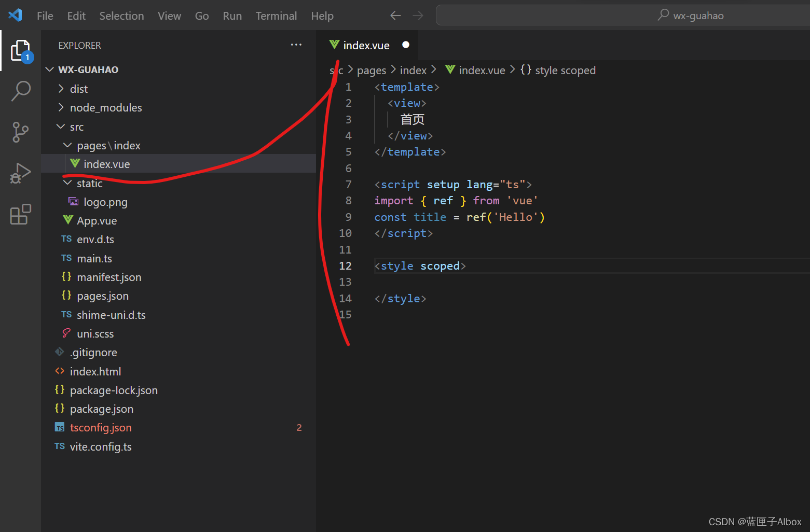Click TS icon beside main.ts
Image resolution: width=810 pixels, height=532 pixels.
coord(66,258)
